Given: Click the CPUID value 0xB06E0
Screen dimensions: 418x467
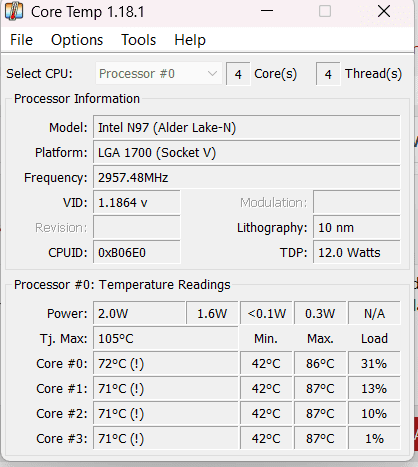Looking at the screenshot, I should (137, 253).
